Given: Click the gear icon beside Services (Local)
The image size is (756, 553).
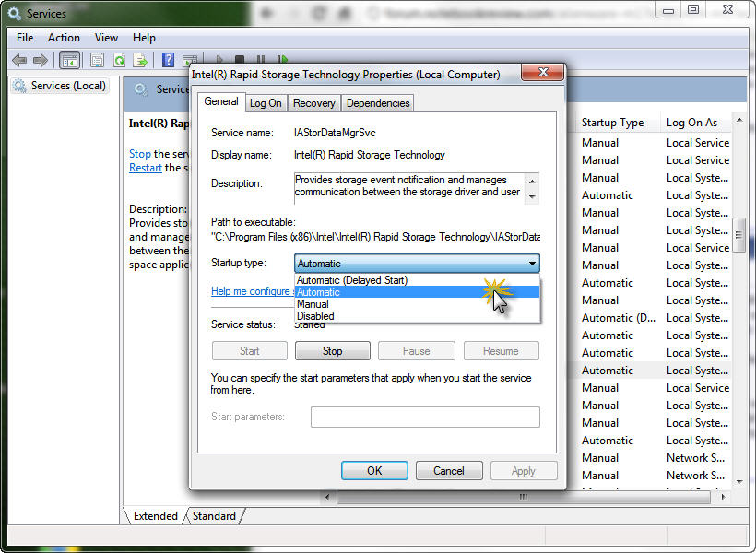Looking at the screenshot, I should [x=19, y=86].
